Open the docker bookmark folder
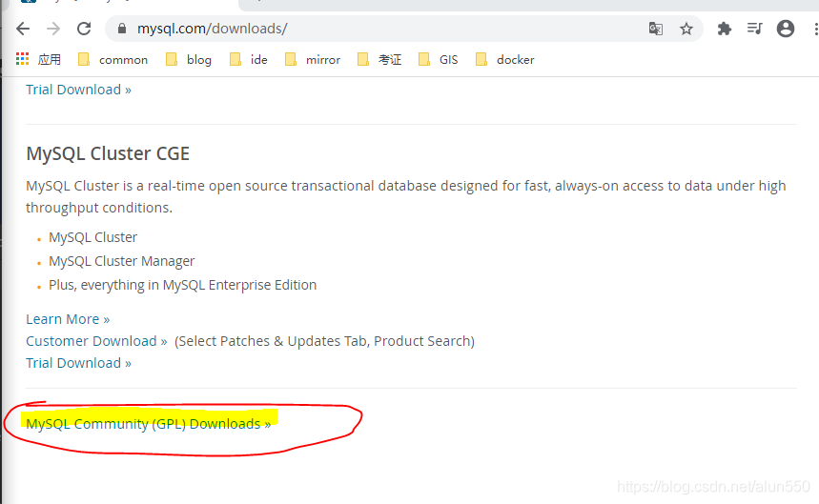The height and width of the screenshot is (504, 819). (x=505, y=59)
